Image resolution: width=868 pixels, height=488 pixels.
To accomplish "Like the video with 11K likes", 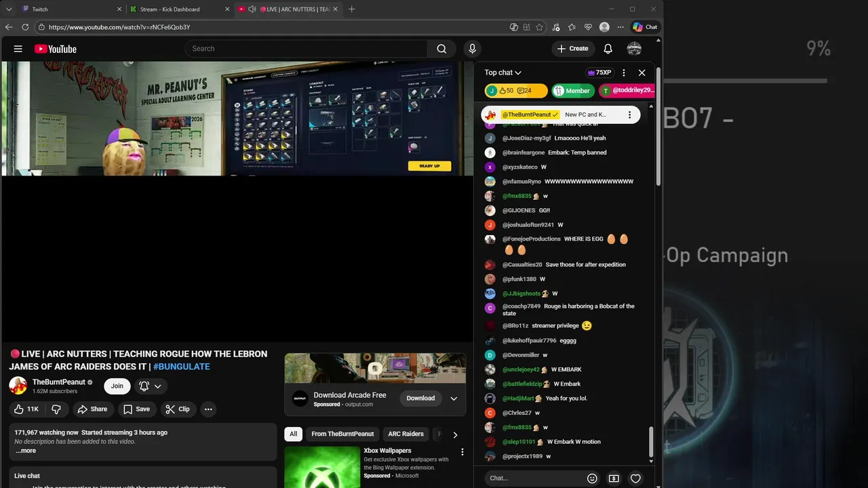I will point(26,409).
